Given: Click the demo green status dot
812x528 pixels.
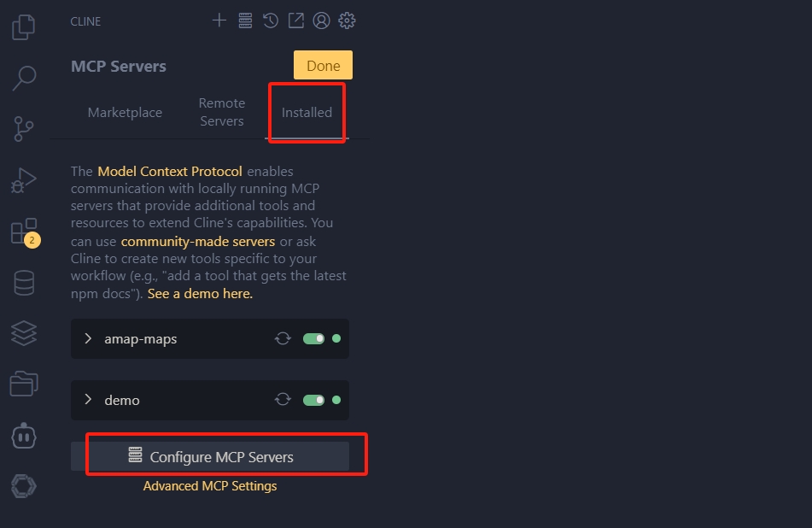Looking at the screenshot, I should pyautogui.click(x=336, y=400).
